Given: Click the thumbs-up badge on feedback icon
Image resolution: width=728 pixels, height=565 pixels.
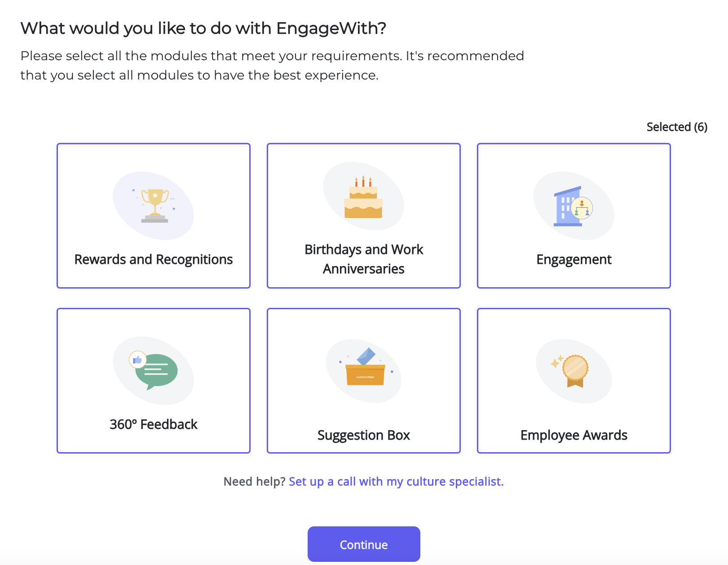Looking at the screenshot, I should click(137, 360).
